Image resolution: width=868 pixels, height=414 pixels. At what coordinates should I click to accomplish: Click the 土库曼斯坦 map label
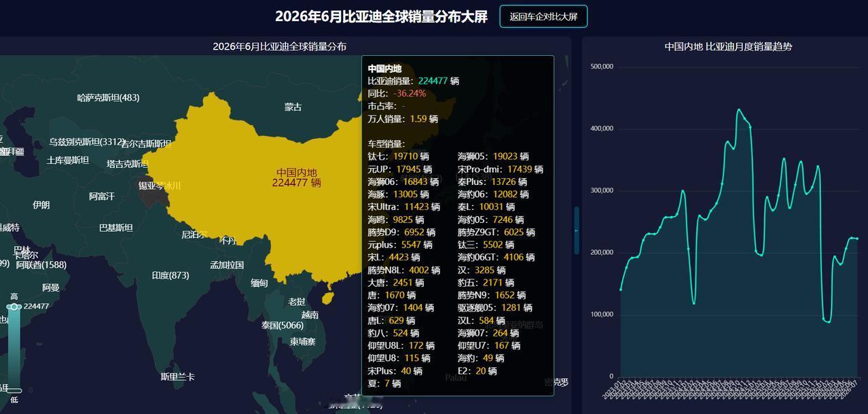pos(68,160)
